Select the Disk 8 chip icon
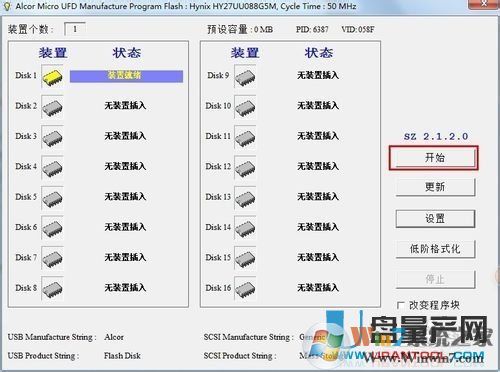 52,289
